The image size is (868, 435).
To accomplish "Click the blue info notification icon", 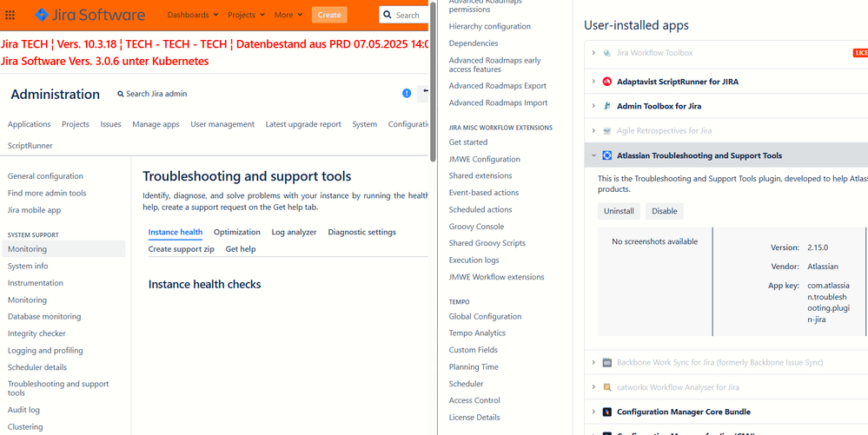I will (x=407, y=94).
